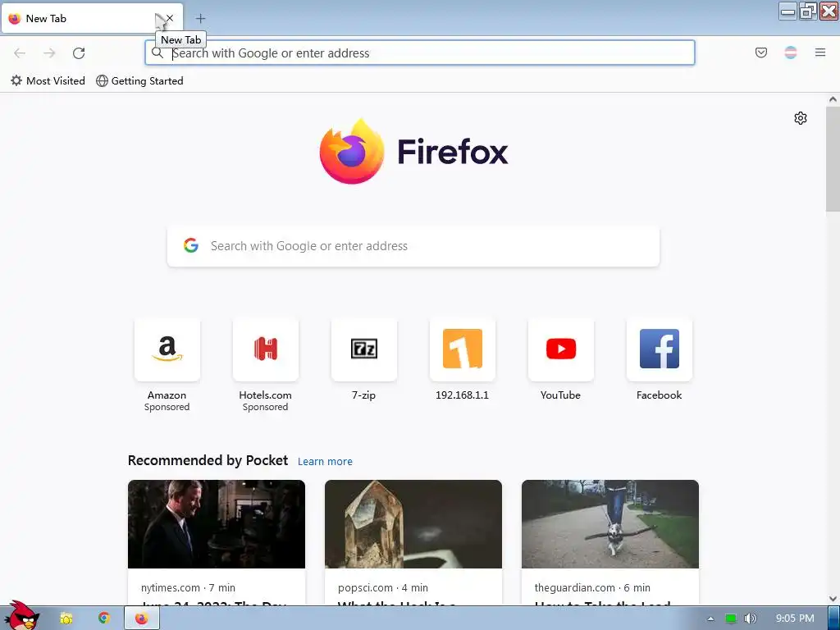This screenshot has height=630, width=840.
Task: Open the YouTube shortcut tile
Action: 561,349
